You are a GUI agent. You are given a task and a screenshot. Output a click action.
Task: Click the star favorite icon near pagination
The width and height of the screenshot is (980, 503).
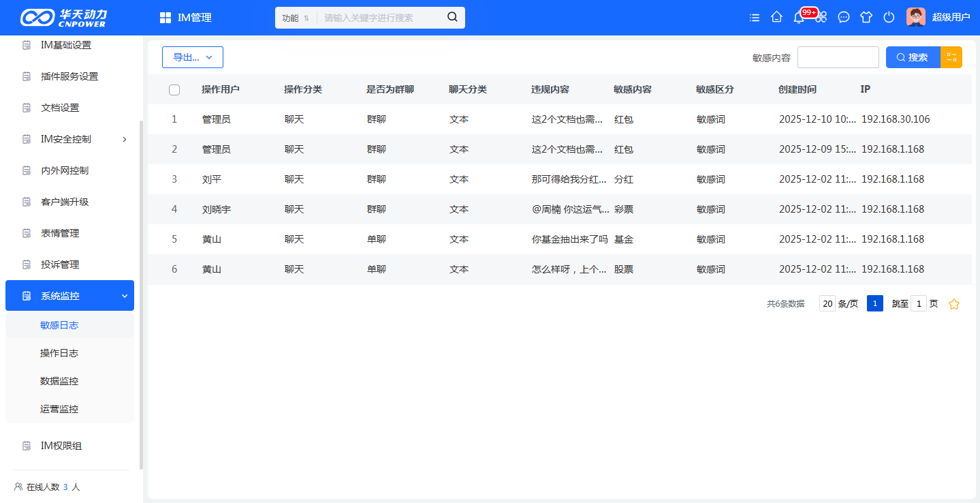954,304
